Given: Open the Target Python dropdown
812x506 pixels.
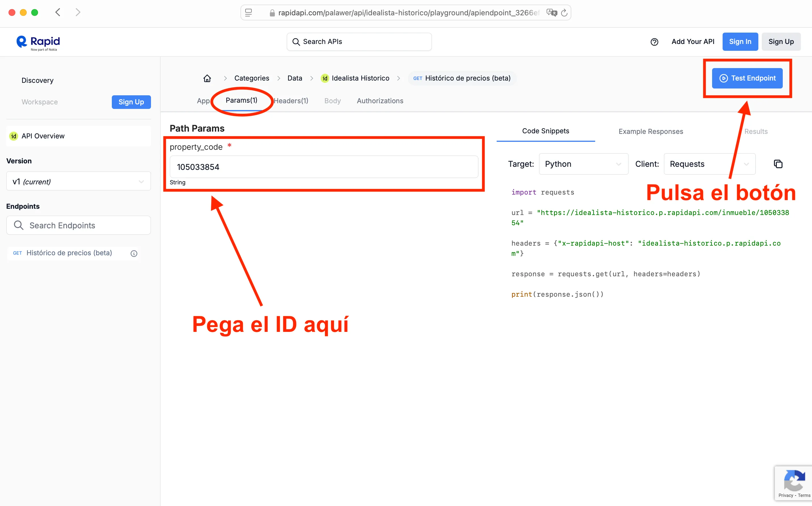Looking at the screenshot, I should [x=583, y=164].
